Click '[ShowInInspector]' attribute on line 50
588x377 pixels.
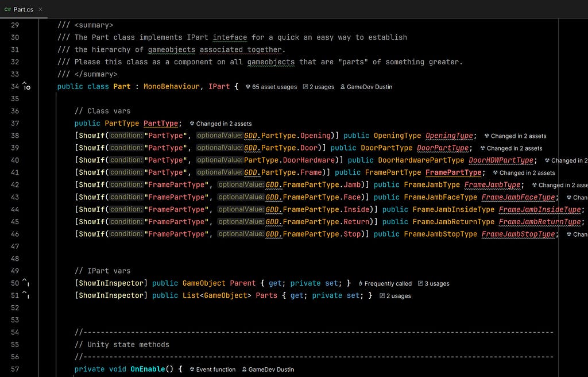(x=111, y=283)
